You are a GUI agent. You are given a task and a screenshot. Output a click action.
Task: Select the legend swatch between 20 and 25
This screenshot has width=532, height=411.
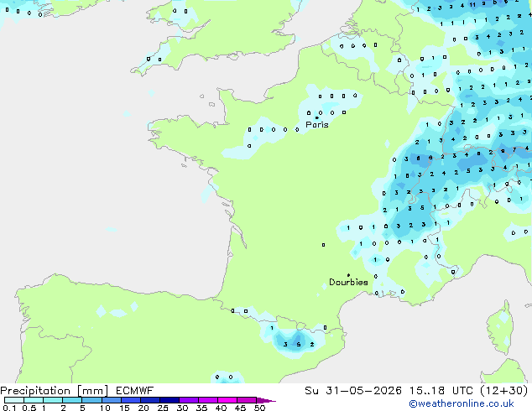click(x=150, y=400)
